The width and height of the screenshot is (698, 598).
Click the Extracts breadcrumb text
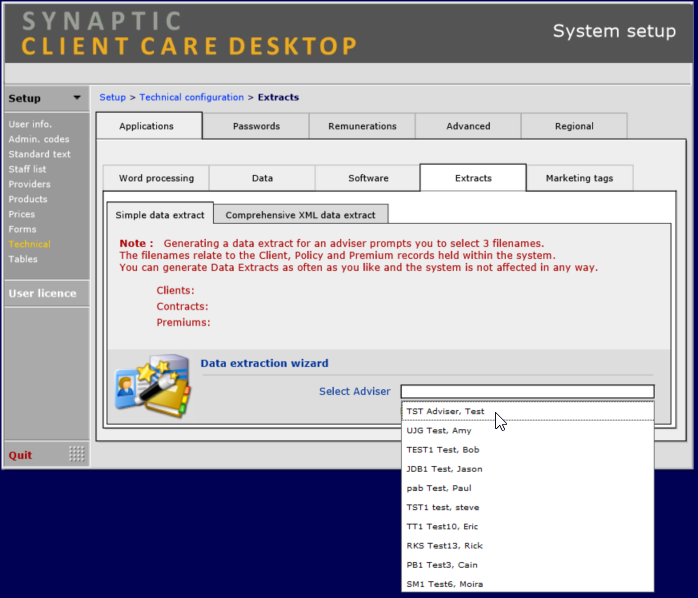point(278,97)
